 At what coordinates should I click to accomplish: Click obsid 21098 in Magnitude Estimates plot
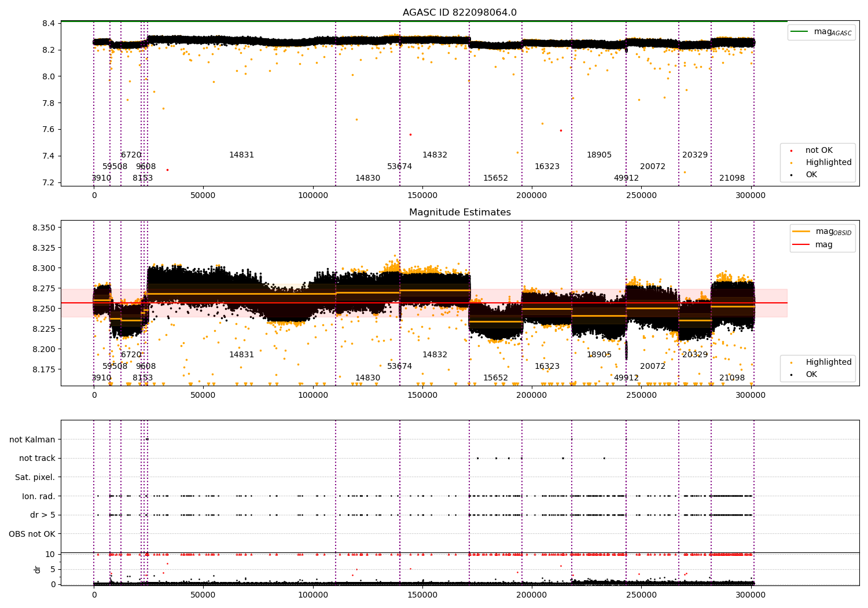[732, 378]
